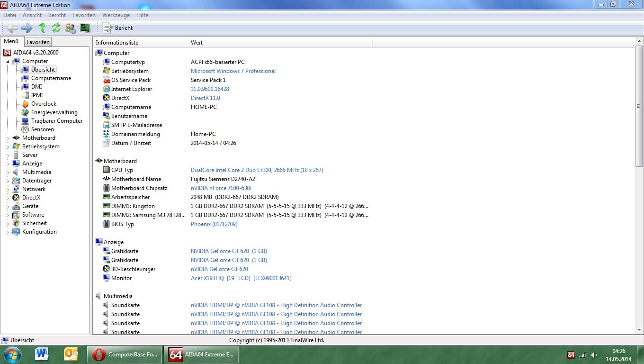Click the Tragbarer Computer laptop icon
The image size is (644, 364).
[25, 121]
